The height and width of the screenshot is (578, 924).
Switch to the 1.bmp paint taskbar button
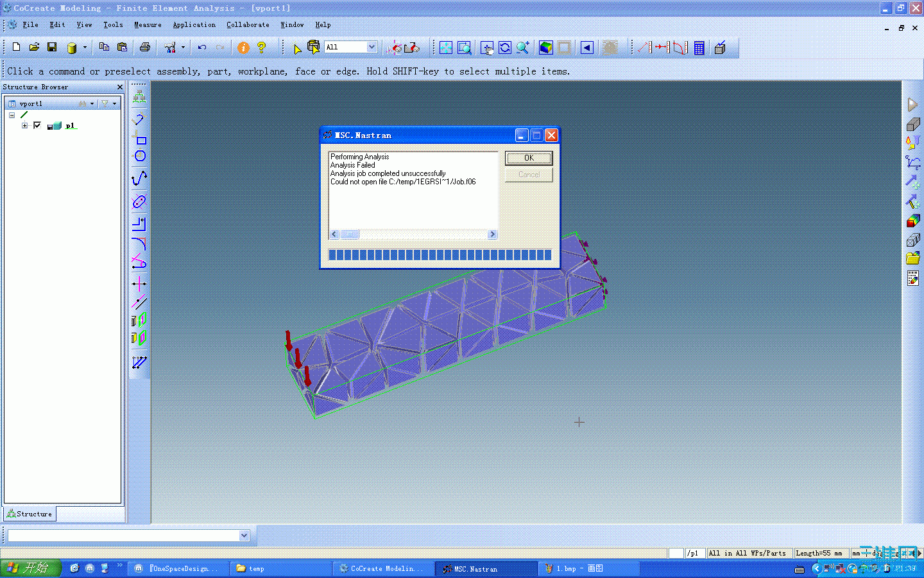pyautogui.click(x=588, y=568)
